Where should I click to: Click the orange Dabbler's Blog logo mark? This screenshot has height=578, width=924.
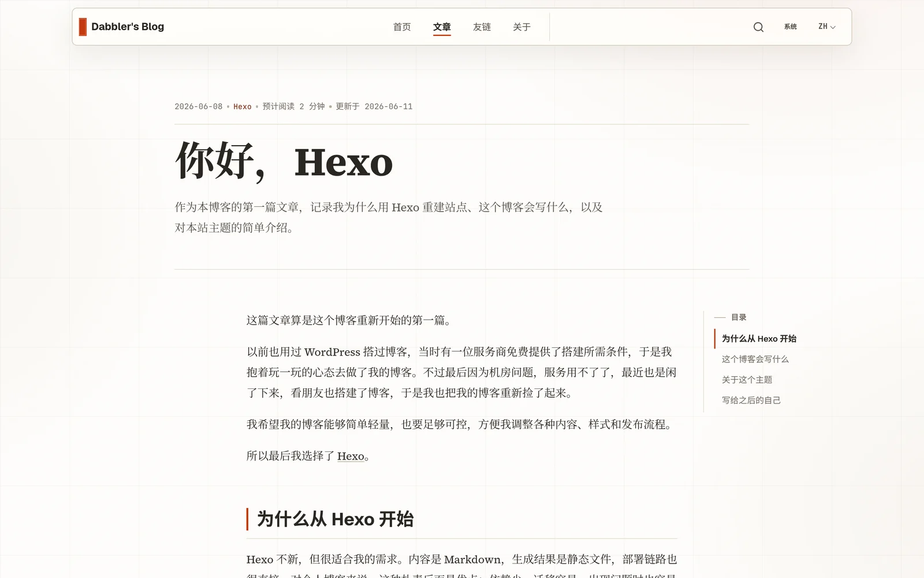pos(83,27)
